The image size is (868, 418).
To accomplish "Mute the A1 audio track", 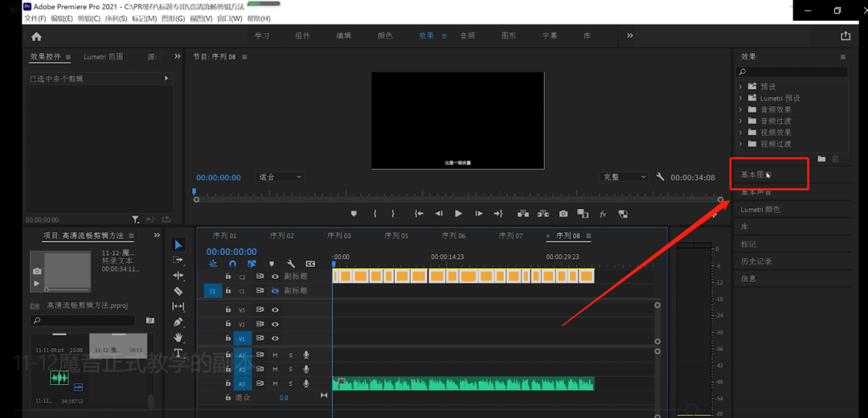I will coord(275,354).
